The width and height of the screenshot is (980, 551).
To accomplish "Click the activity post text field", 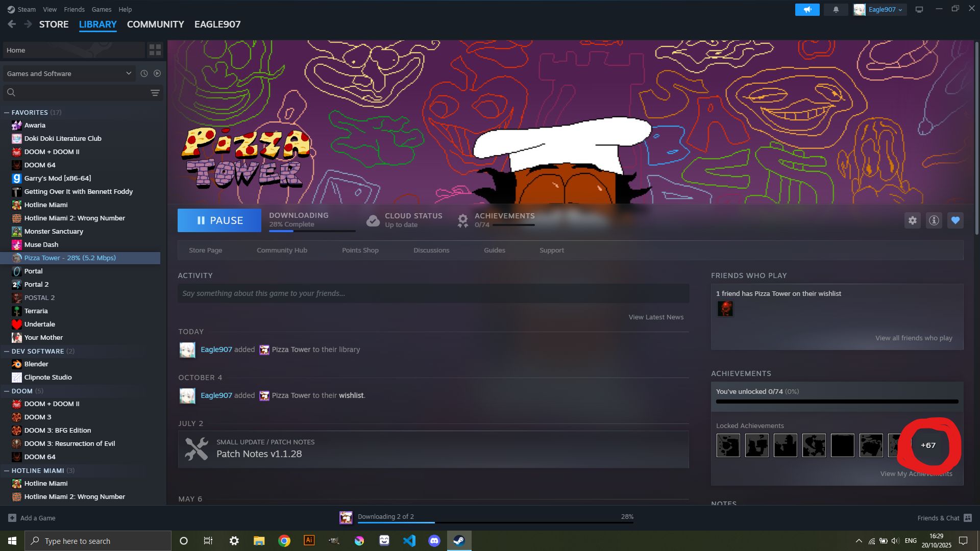I will click(x=433, y=293).
